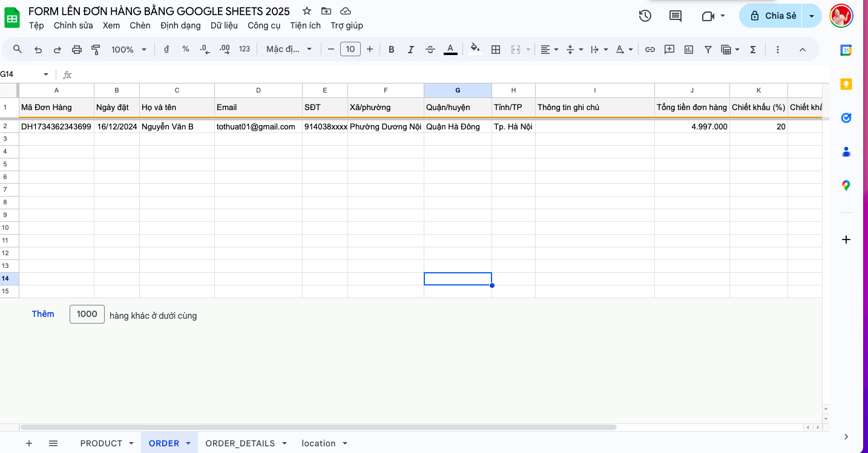This screenshot has height=453, width=868.
Task: Click the Insert comment icon
Action: tap(669, 49)
